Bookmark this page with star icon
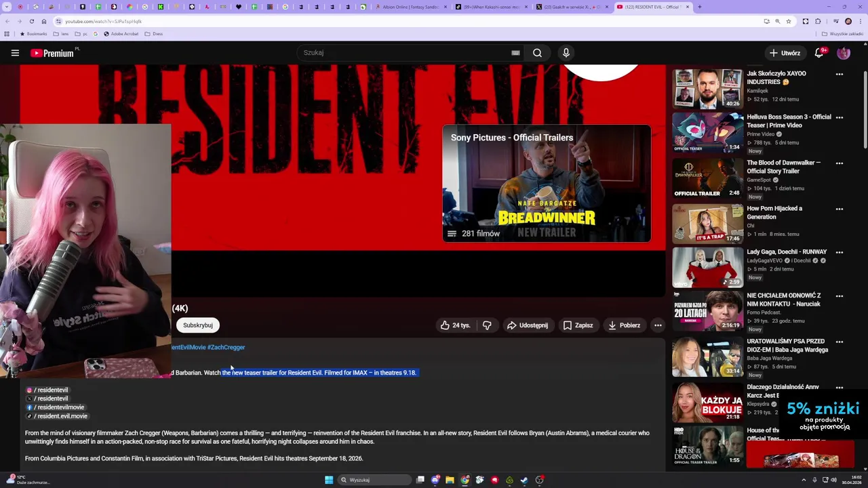 click(789, 21)
